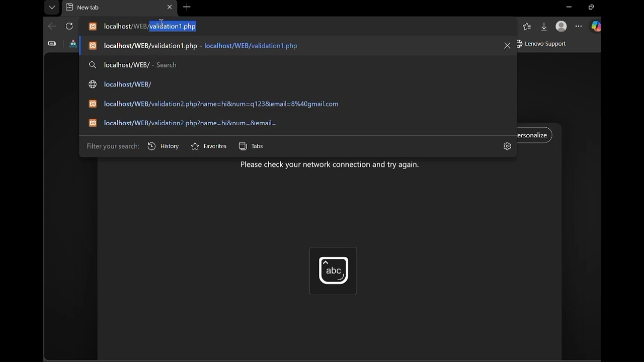The image size is (644, 362).
Task: Restore down the browser window
Action: tap(591, 7)
